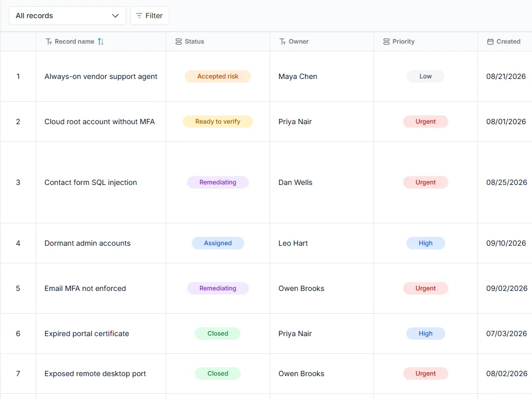Image resolution: width=532 pixels, height=399 pixels.
Task: Select row number 5
Action: (18, 288)
